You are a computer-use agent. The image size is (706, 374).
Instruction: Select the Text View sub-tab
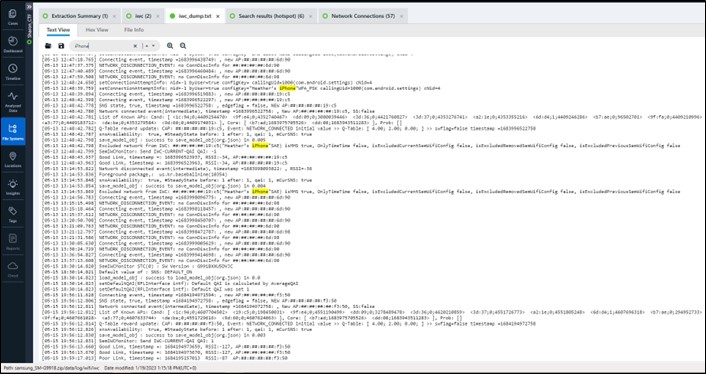[58, 30]
